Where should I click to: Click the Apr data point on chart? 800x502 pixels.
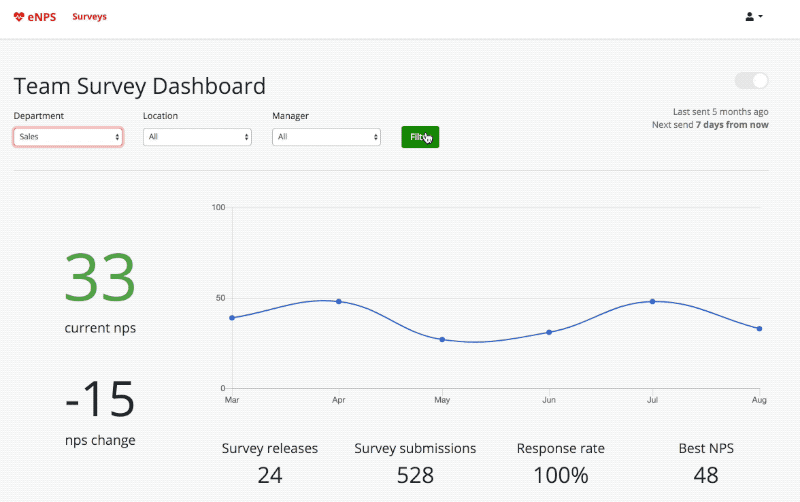(x=339, y=301)
